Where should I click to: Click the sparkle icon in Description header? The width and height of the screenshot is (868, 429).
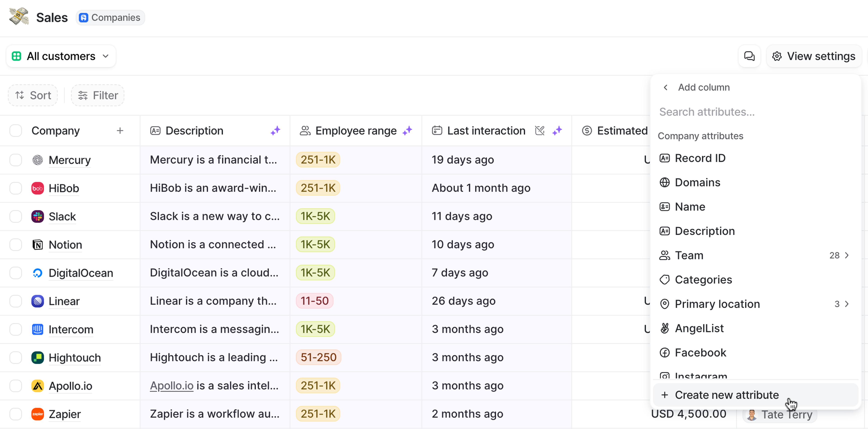[x=275, y=131]
